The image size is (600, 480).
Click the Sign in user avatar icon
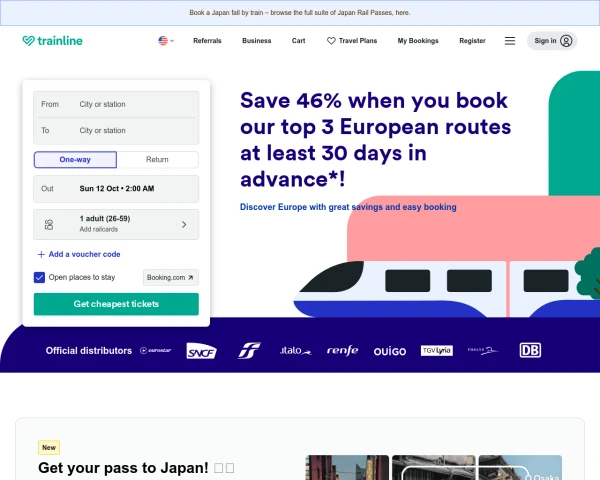[566, 41]
